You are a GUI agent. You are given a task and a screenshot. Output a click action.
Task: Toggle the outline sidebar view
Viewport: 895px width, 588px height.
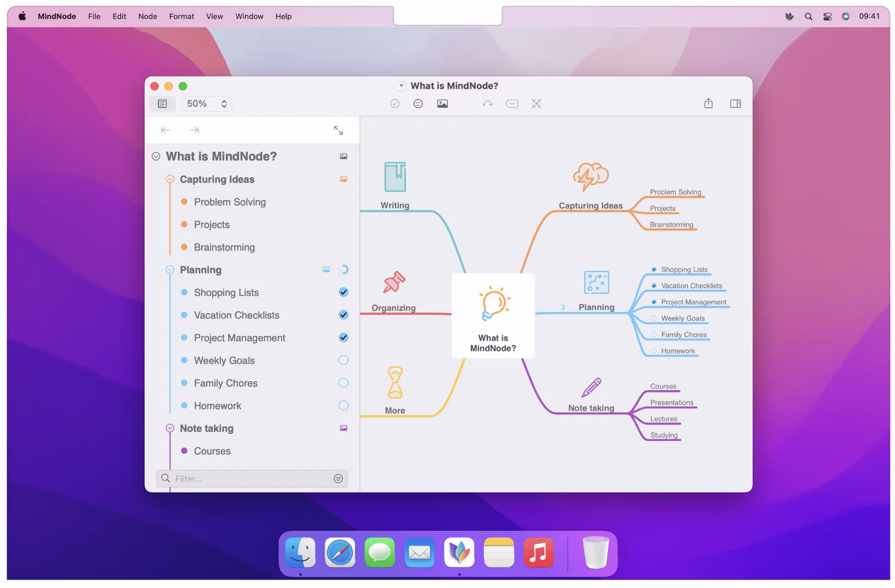coord(162,104)
